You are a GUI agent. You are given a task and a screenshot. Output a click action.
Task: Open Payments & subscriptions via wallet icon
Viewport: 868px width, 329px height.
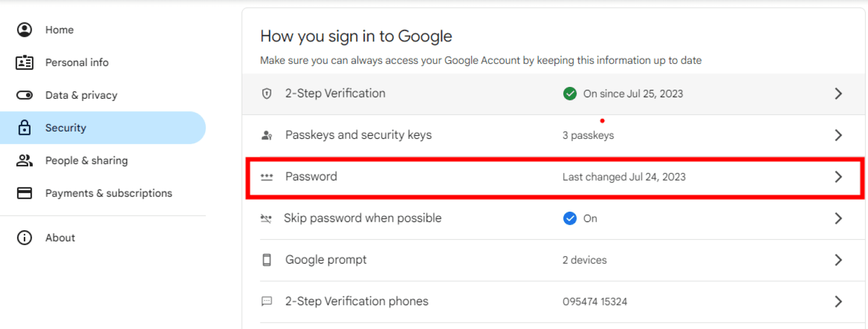point(24,192)
